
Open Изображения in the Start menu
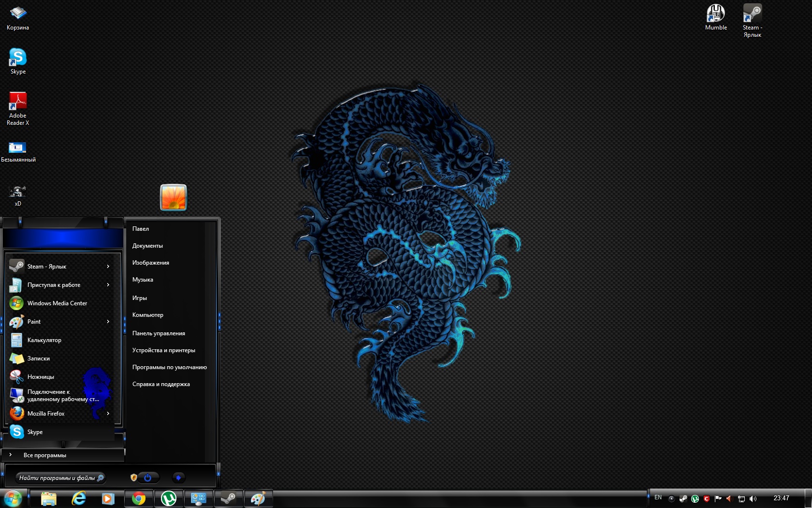coord(151,263)
